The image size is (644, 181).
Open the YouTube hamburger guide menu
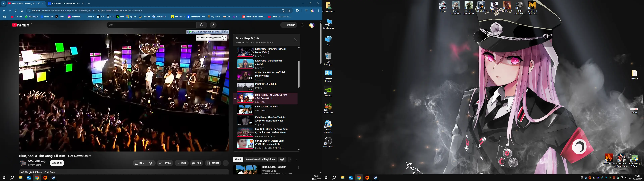[x=6, y=25]
